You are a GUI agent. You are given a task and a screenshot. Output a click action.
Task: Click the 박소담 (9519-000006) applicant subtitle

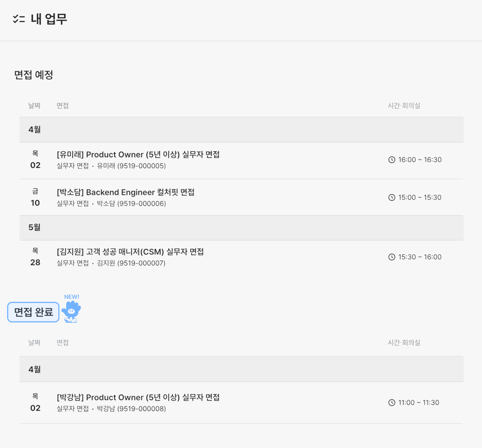pyautogui.click(x=131, y=204)
